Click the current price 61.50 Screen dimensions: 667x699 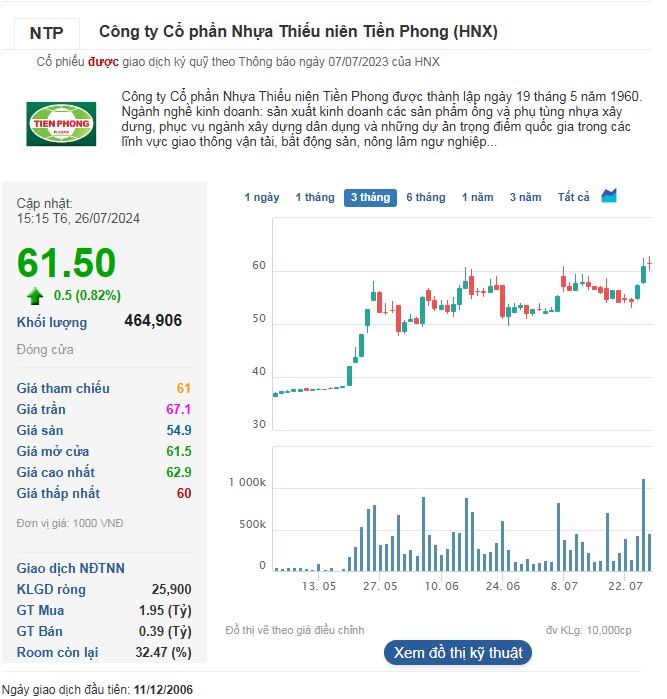pos(67,262)
